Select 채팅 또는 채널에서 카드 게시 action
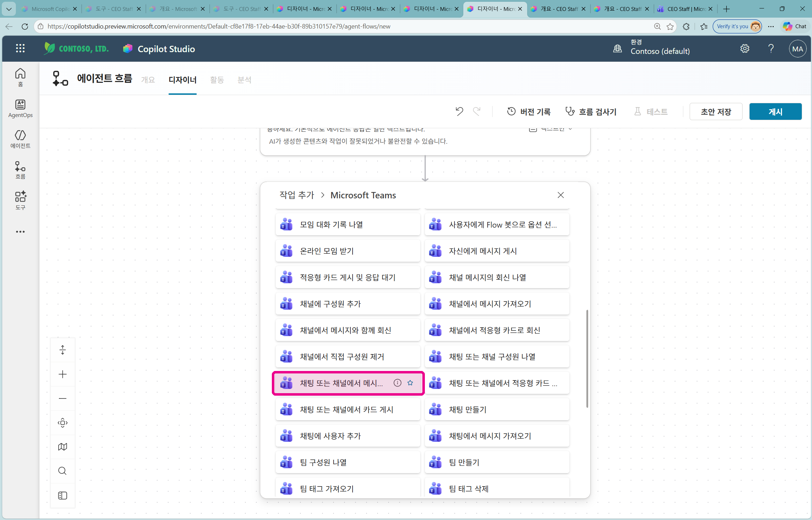 pos(348,409)
